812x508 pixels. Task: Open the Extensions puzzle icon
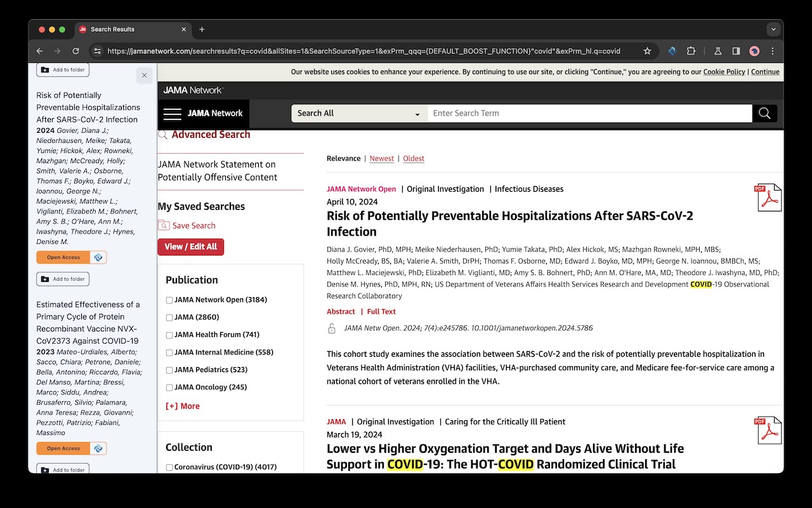point(691,51)
